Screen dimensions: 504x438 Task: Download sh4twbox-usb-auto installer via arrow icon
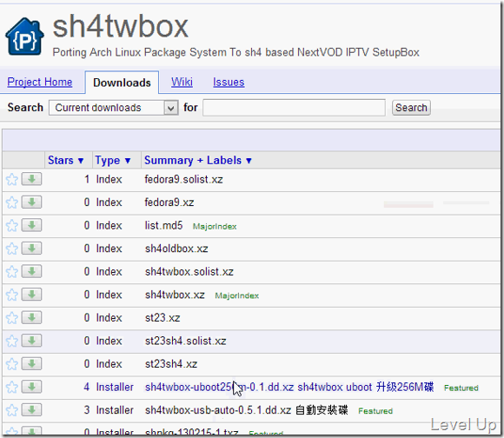pos(31,410)
